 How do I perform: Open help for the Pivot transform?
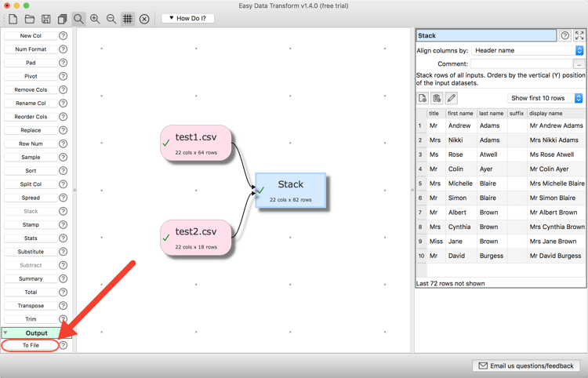(x=64, y=76)
